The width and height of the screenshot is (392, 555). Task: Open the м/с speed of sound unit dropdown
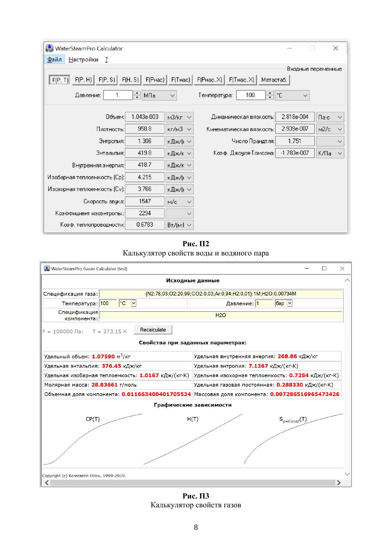point(180,201)
